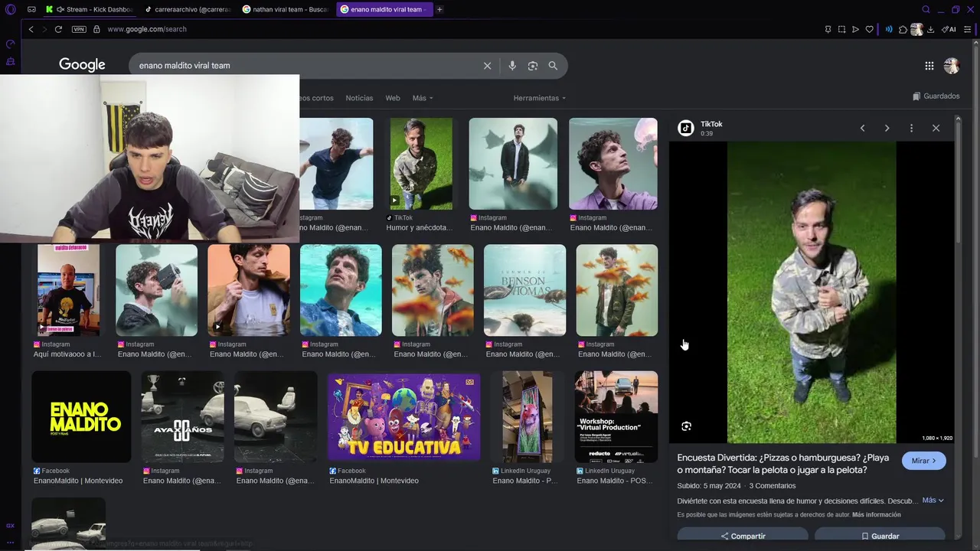980x551 pixels.
Task: Click the preview panel scrollbar
Action: 957,184
